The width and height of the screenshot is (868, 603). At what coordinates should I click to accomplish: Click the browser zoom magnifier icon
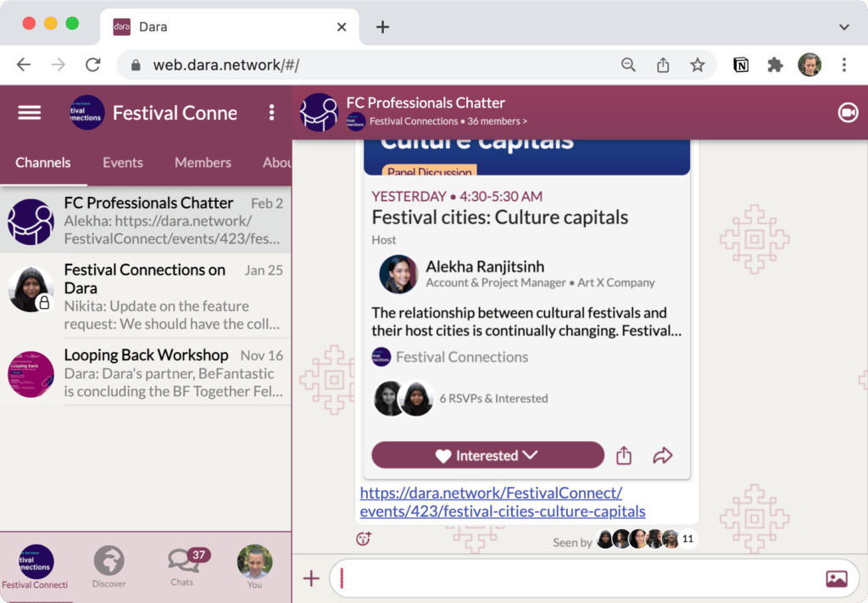(628, 64)
